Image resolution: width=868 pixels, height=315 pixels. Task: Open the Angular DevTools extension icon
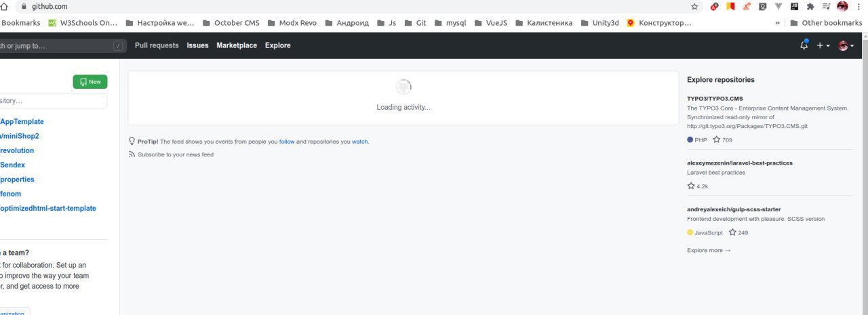pos(714,6)
